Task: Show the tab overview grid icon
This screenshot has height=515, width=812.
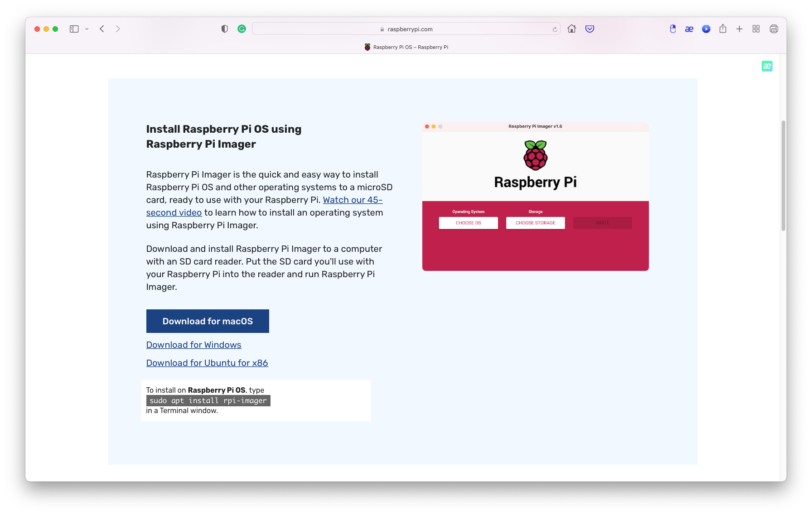Action: click(x=756, y=29)
